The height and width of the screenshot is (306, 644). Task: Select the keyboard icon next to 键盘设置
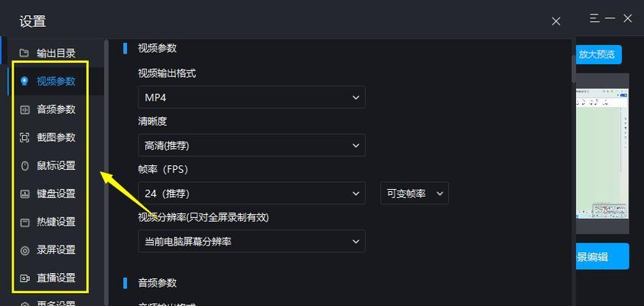pyautogui.click(x=24, y=194)
